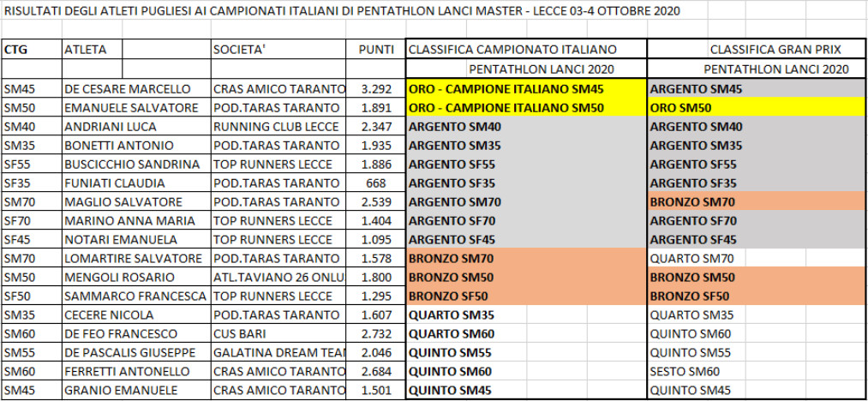This screenshot has width=868, height=401.
Task: Select the CLASSIFICA GRAN PRIX header
Action: pos(757,50)
